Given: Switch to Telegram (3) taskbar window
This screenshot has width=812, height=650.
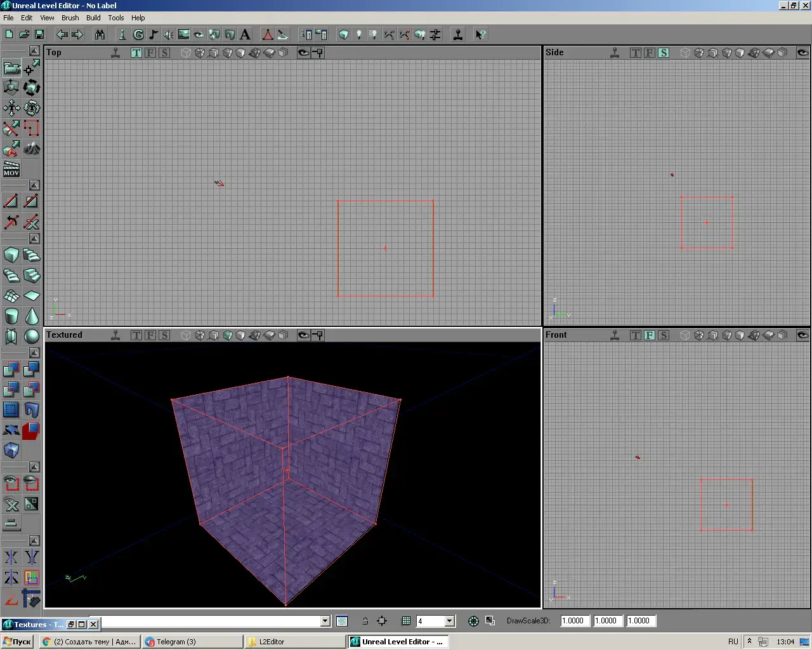Looking at the screenshot, I should (193, 642).
